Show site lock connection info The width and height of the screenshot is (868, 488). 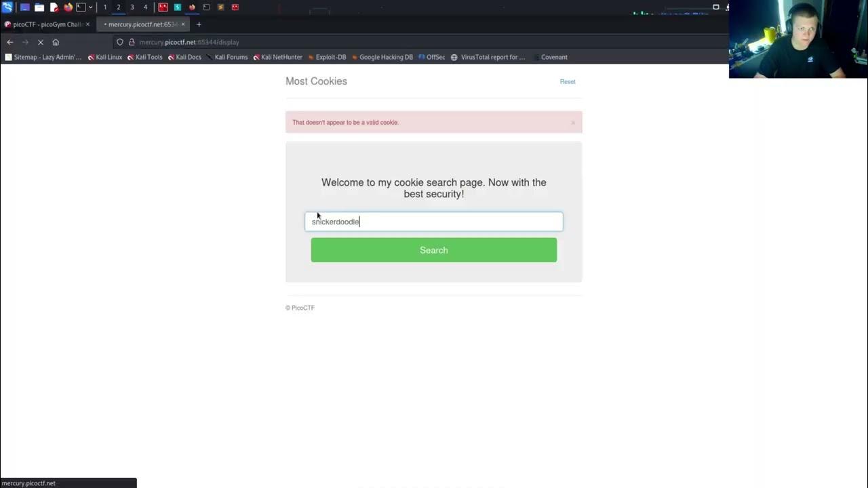pos(132,42)
